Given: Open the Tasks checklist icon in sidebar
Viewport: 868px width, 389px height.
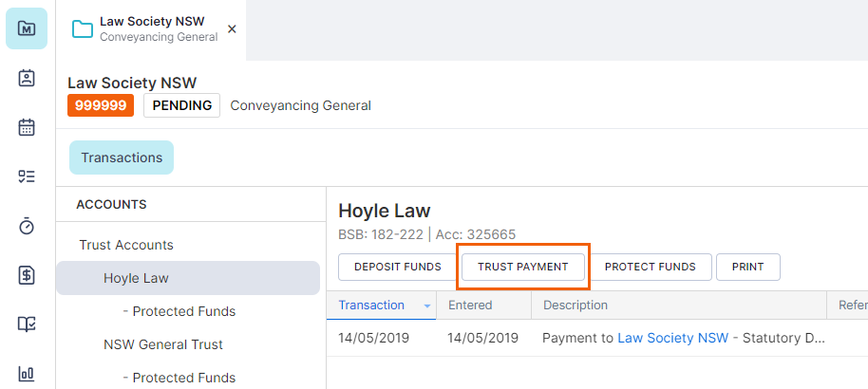Looking at the screenshot, I should pos(27,176).
